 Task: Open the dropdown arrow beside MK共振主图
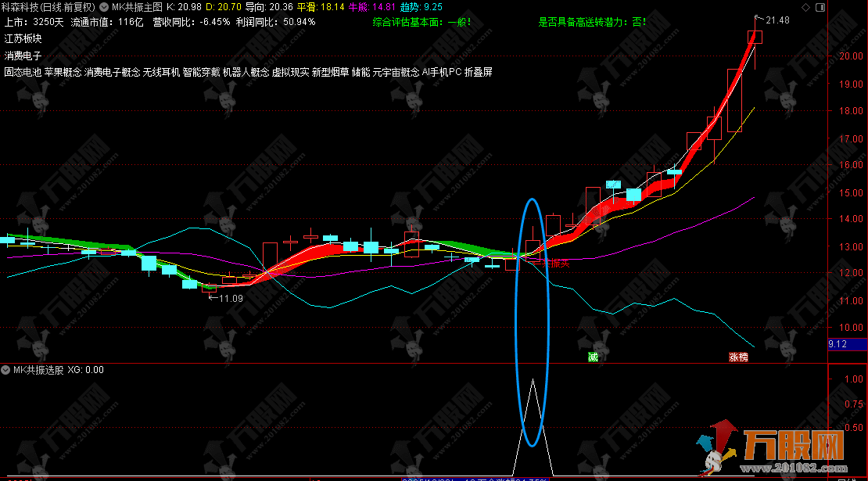pos(106,7)
